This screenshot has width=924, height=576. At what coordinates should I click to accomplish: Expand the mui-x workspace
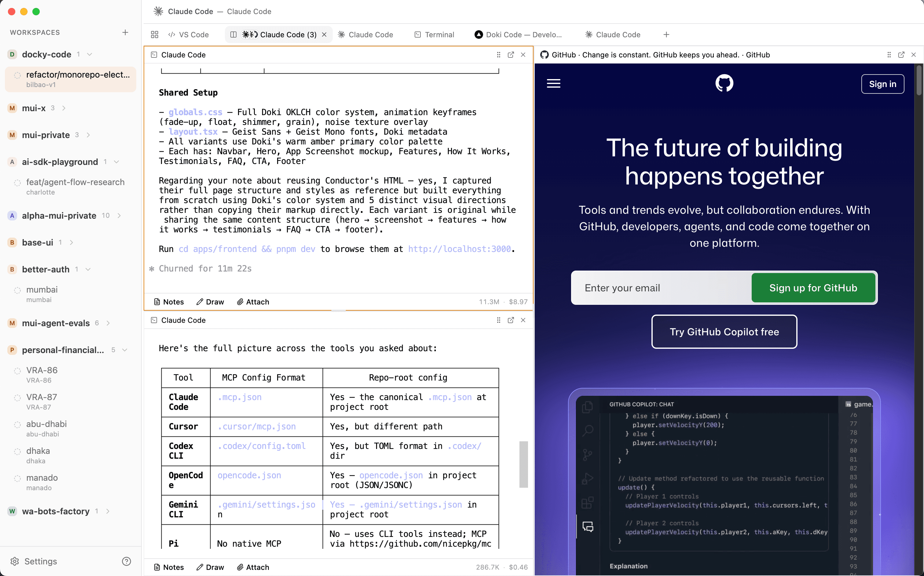point(64,108)
